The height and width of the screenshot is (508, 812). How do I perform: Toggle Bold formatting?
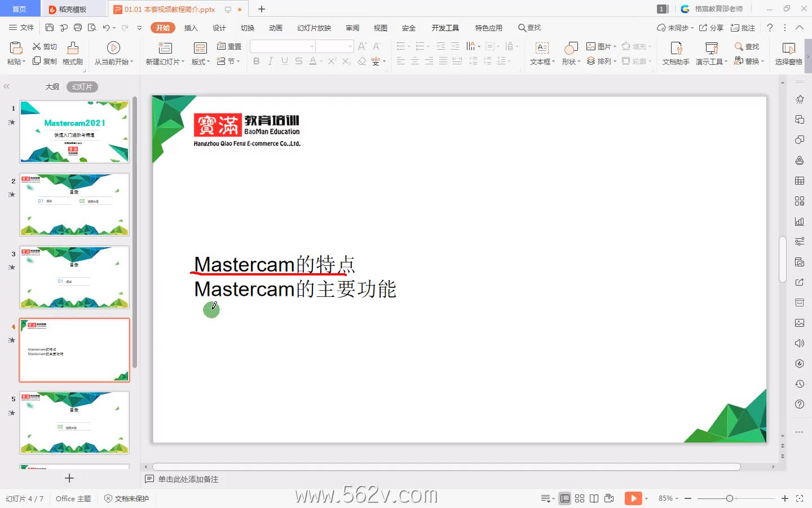[257, 61]
